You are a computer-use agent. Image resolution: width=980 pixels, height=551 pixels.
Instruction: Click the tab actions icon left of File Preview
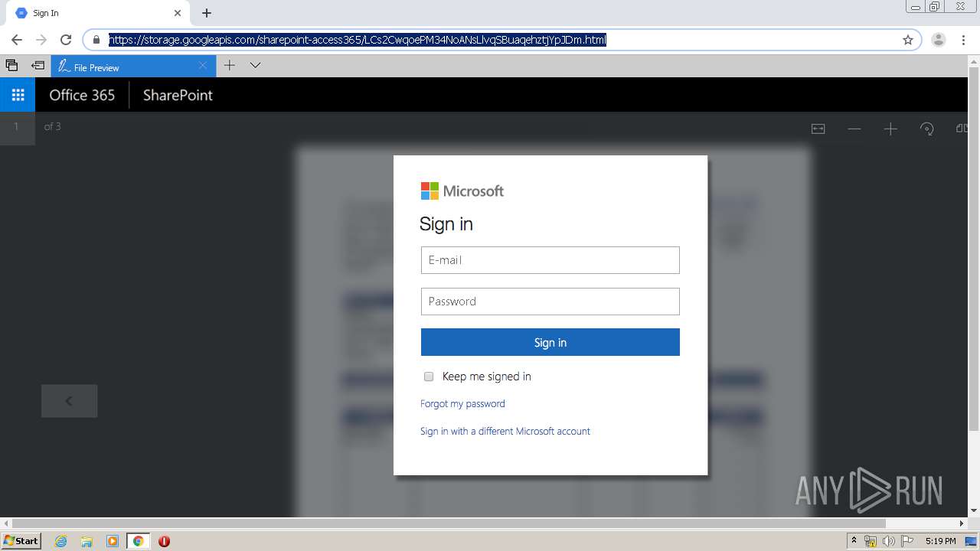pyautogui.click(x=11, y=66)
